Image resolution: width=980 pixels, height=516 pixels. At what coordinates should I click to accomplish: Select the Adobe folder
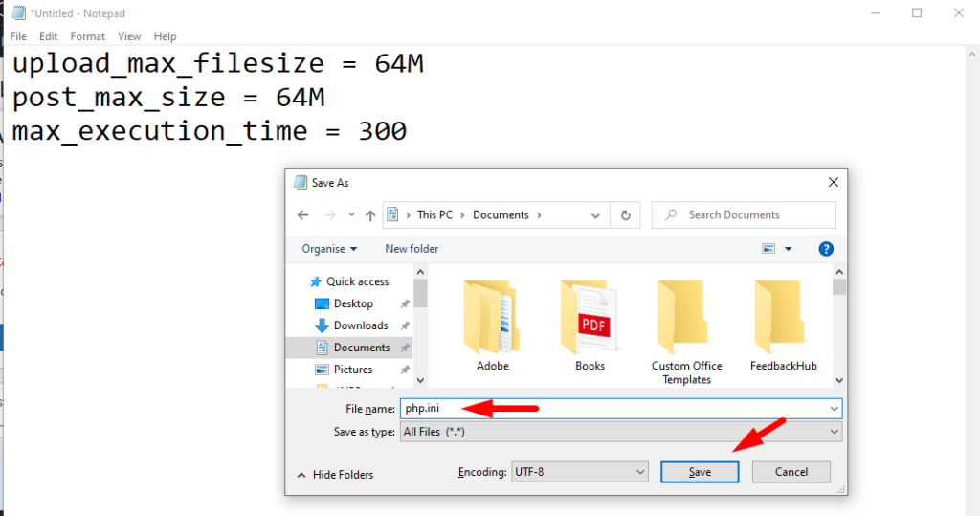tap(493, 325)
